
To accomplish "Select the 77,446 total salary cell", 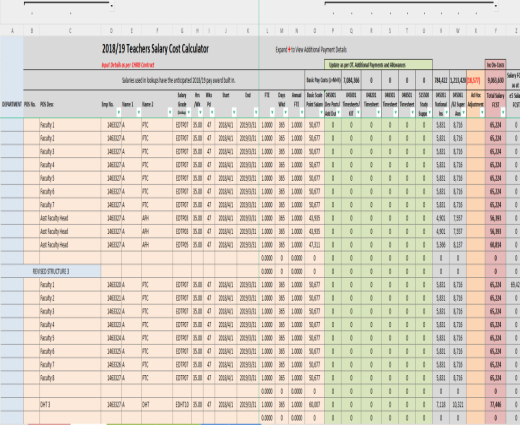I will click(495, 405).
